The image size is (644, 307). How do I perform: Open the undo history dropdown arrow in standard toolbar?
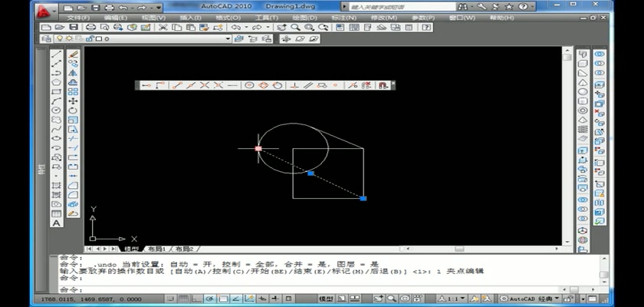coord(245,27)
